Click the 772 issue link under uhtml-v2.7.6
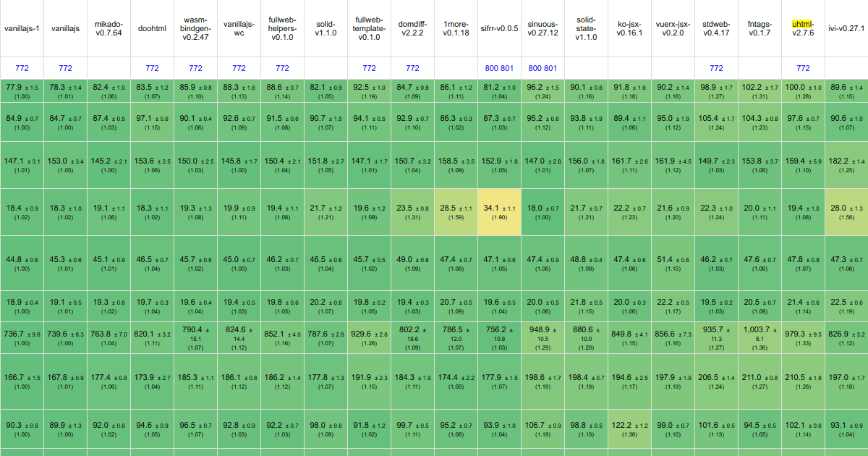This screenshot has width=868, height=456. click(803, 67)
